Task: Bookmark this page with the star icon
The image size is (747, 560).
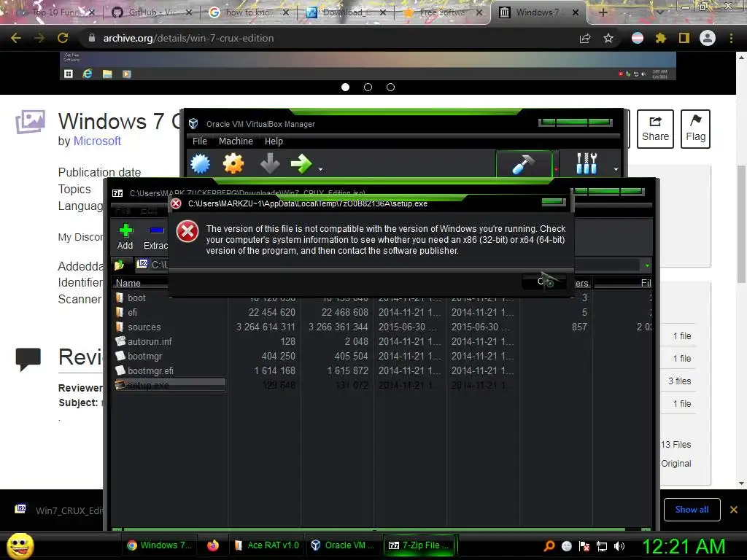Action: pos(608,38)
